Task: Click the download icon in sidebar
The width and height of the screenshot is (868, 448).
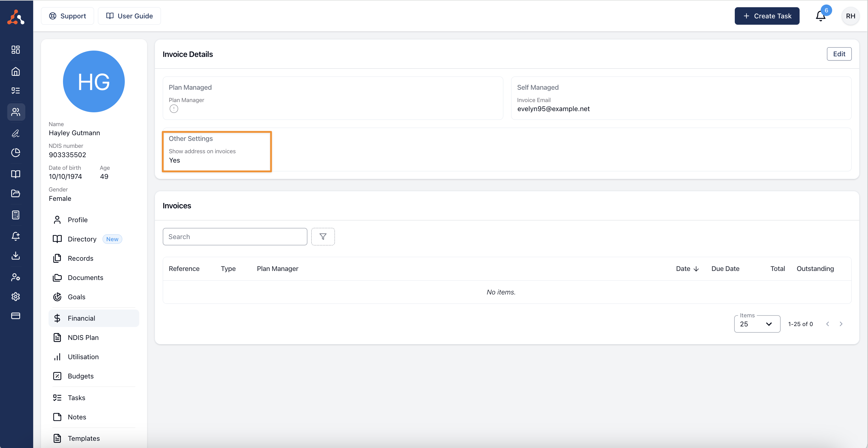Action: coord(15,256)
